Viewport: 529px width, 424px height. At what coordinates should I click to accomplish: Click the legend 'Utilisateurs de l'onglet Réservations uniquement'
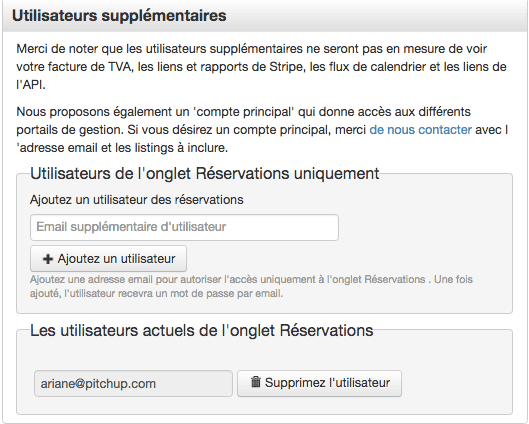tap(205, 174)
